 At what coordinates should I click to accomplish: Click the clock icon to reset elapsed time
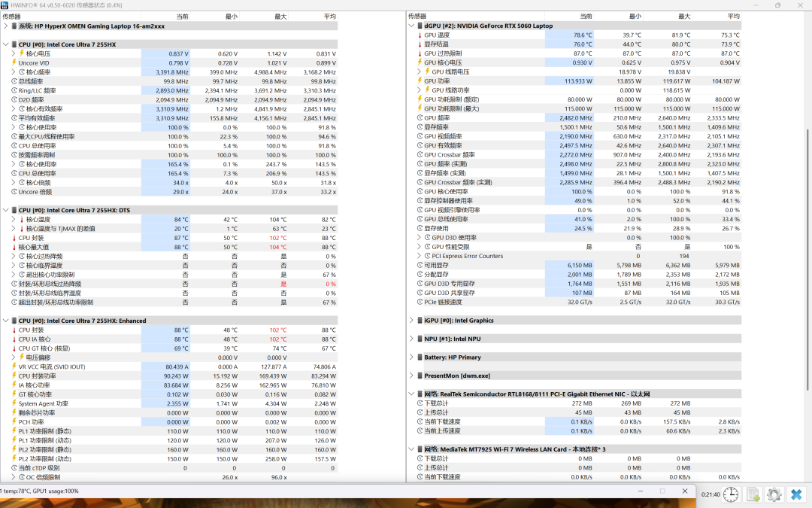click(732, 494)
